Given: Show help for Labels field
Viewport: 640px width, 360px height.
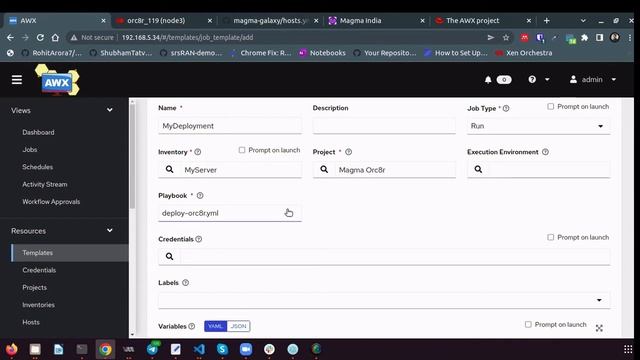Looking at the screenshot, I should click(185, 283).
